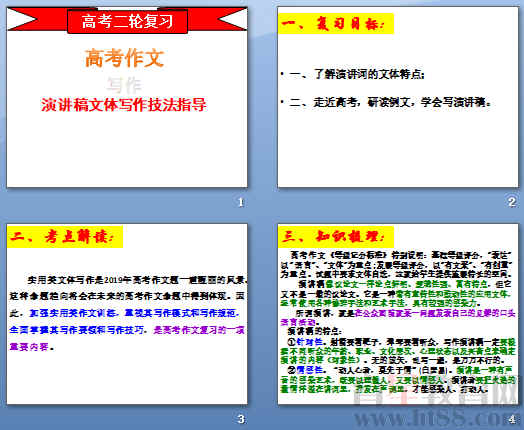Click the orange title 高考作文
The height and width of the screenshot is (430, 524).
coord(124,58)
